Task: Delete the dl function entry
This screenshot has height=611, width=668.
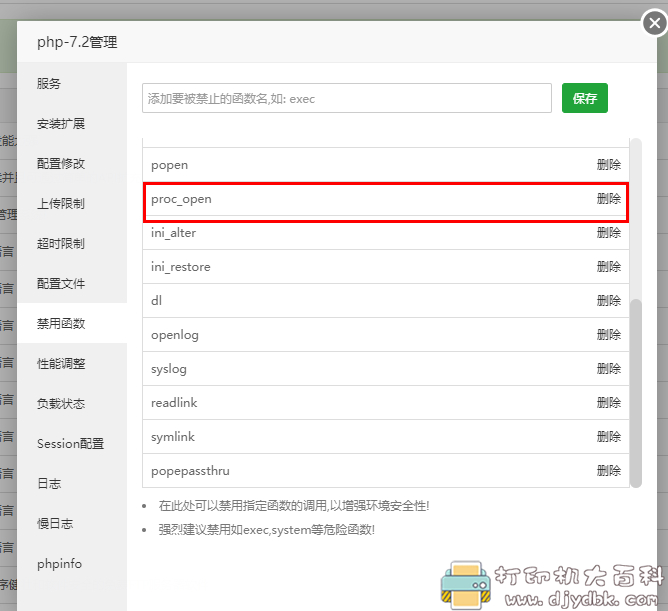Action: (x=608, y=301)
